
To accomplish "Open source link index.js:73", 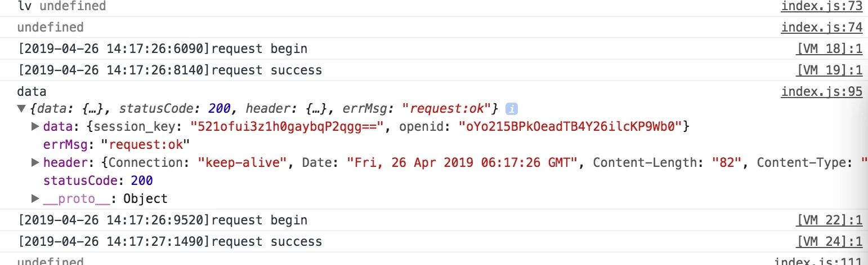I will pyautogui.click(x=822, y=6).
